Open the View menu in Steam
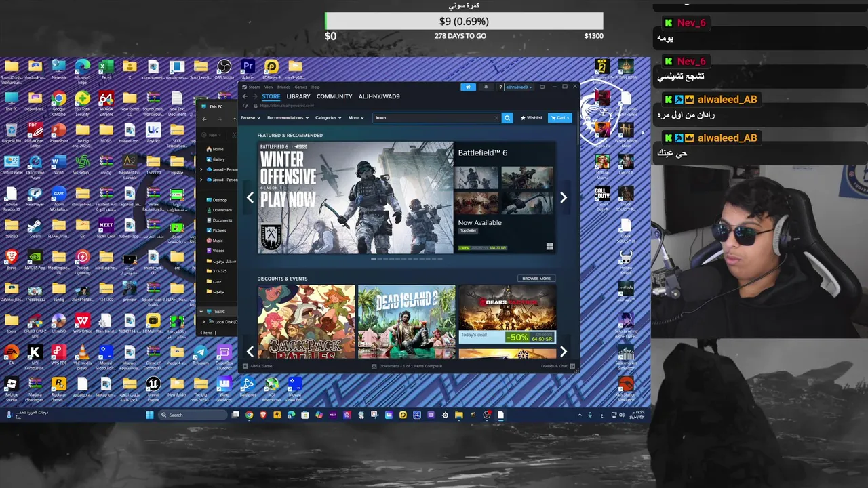 269,87
